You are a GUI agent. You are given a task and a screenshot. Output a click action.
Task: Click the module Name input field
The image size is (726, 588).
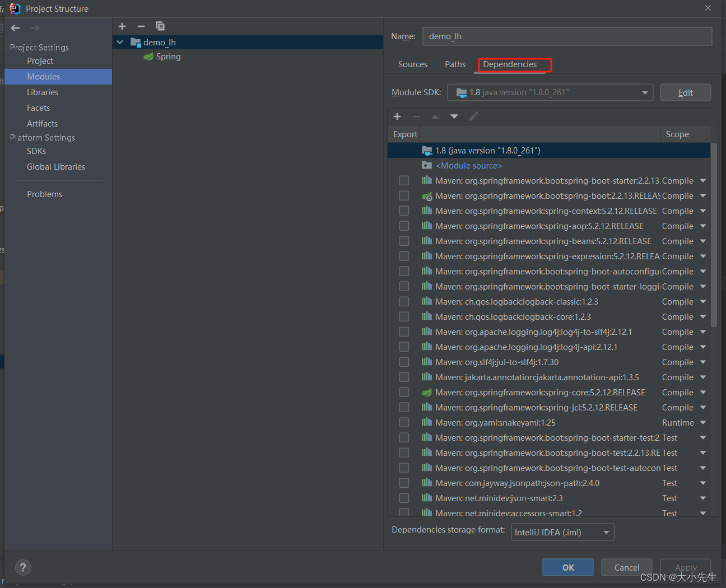point(567,36)
